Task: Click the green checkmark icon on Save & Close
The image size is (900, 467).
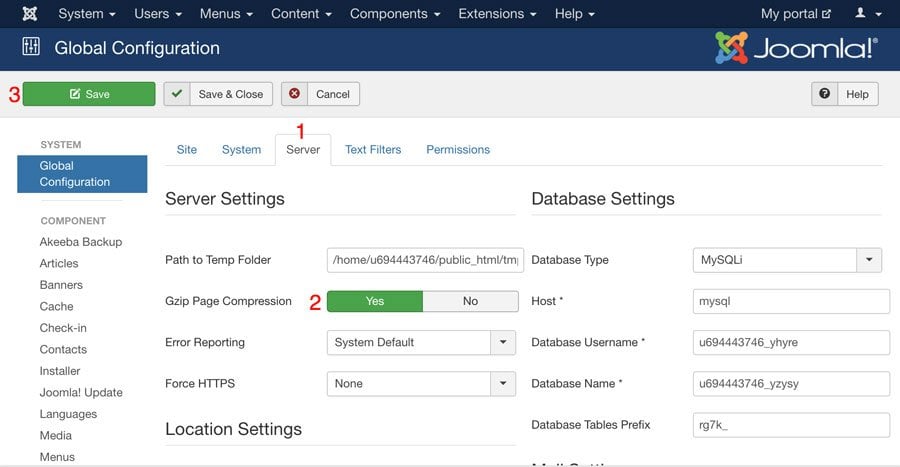Action: [x=177, y=94]
